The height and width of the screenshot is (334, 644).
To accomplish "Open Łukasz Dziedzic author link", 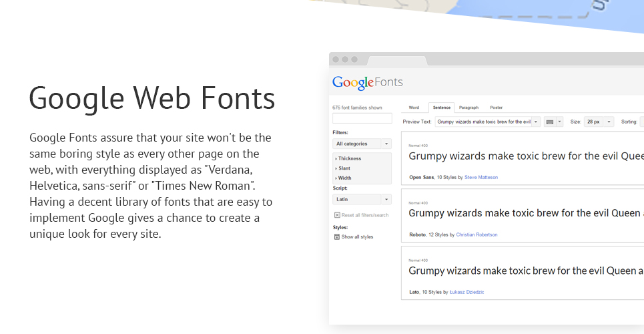I will [x=466, y=292].
